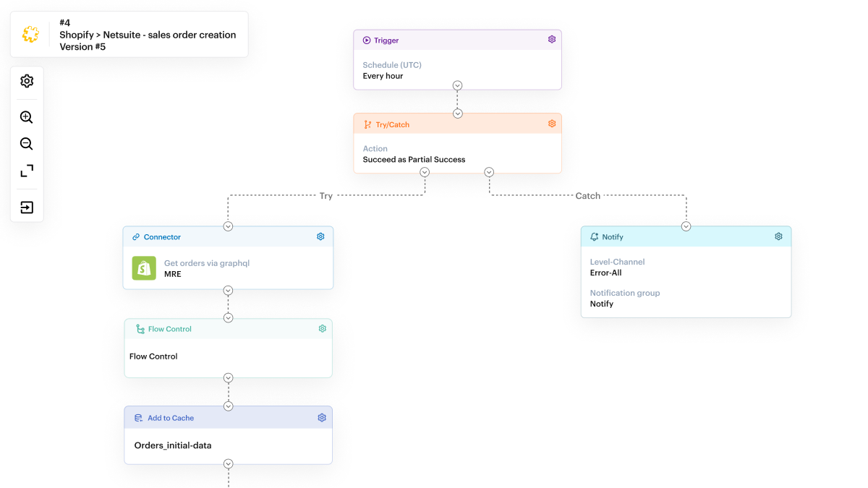Open Trigger step settings gear

(552, 40)
